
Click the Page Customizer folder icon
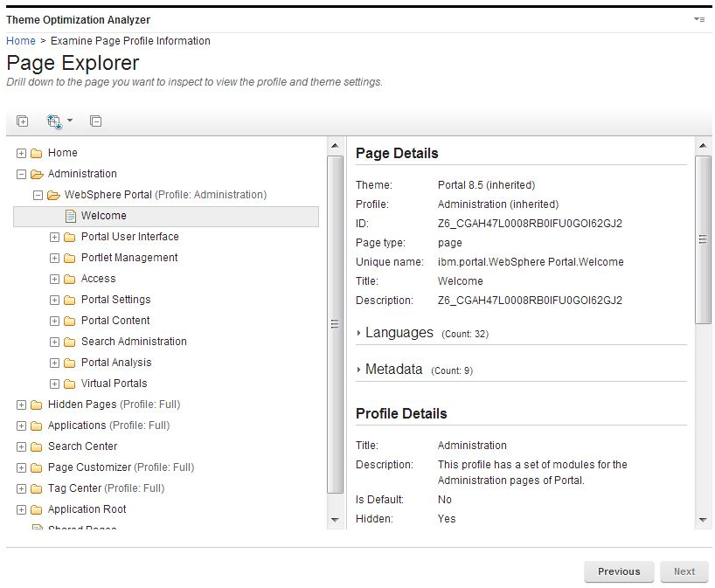(x=37, y=467)
